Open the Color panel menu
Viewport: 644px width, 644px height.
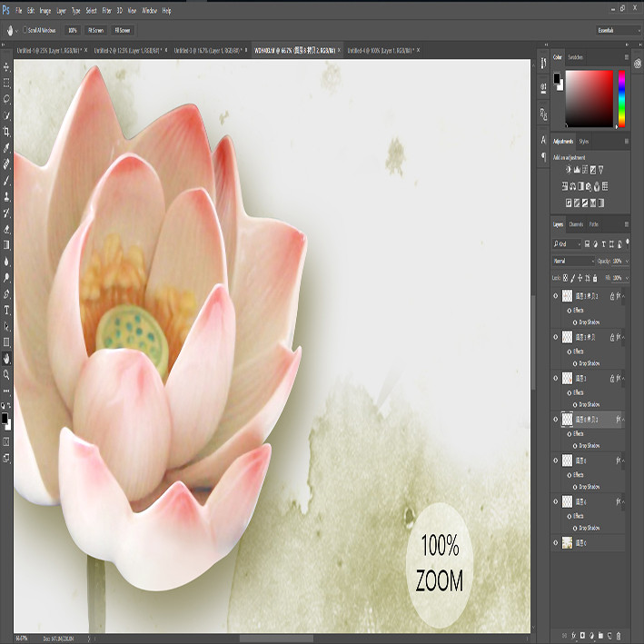[x=627, y=57]
